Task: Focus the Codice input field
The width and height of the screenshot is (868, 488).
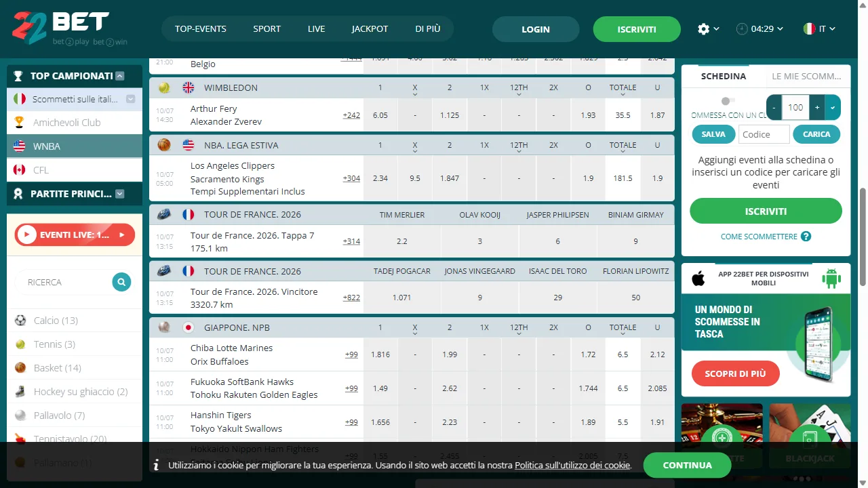Action: pyautogui.click(x=764, y=134)
